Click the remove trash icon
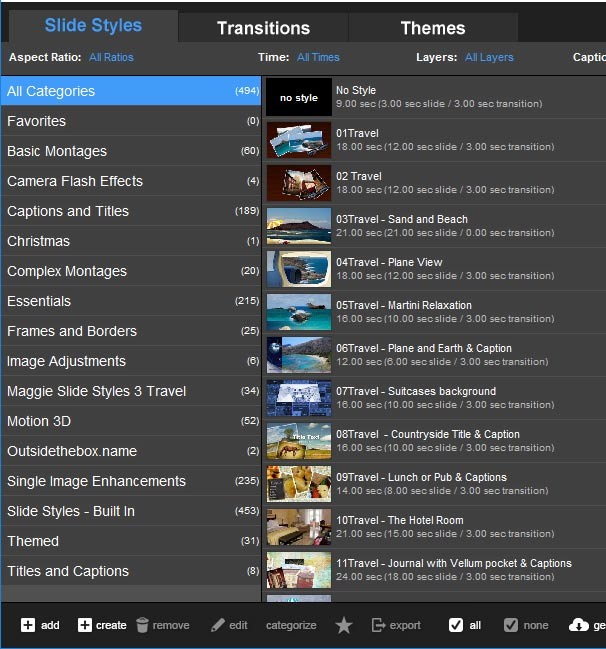Screen dimensions: 606x649 pyautogui.click(x=142, y=625)
